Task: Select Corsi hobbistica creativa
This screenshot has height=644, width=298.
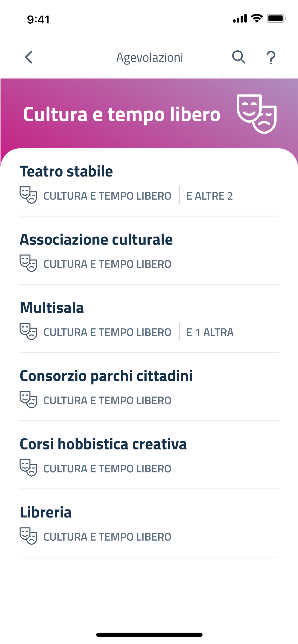Action: pyautogui.click(x=103, y=444)
